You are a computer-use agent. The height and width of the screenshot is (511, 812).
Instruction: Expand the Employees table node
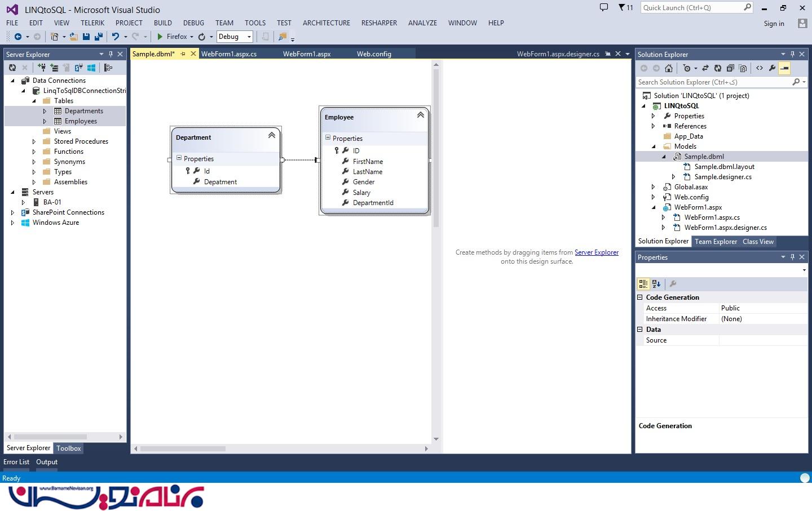(x=45, y=121)
